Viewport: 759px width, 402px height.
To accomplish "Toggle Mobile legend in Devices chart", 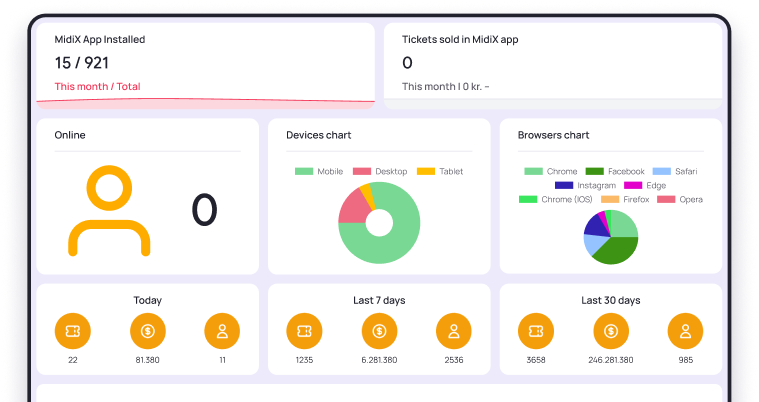I will tap(319, 171).
